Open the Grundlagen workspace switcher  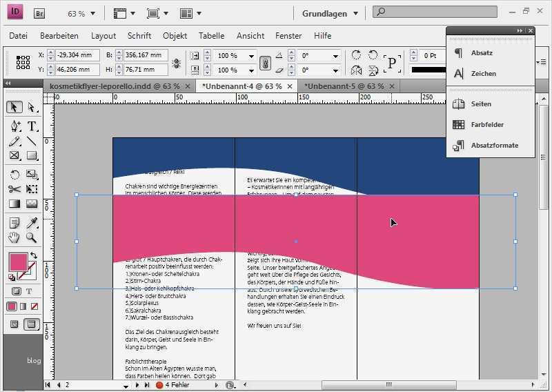click(330, 14)
